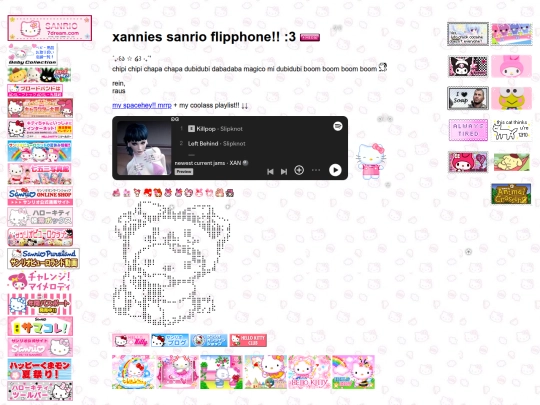Viewport: 540px width, 405px height.
Task: Click the Hello Kitty Club red button
Action: pyautogui.click(x=248, y=340)
